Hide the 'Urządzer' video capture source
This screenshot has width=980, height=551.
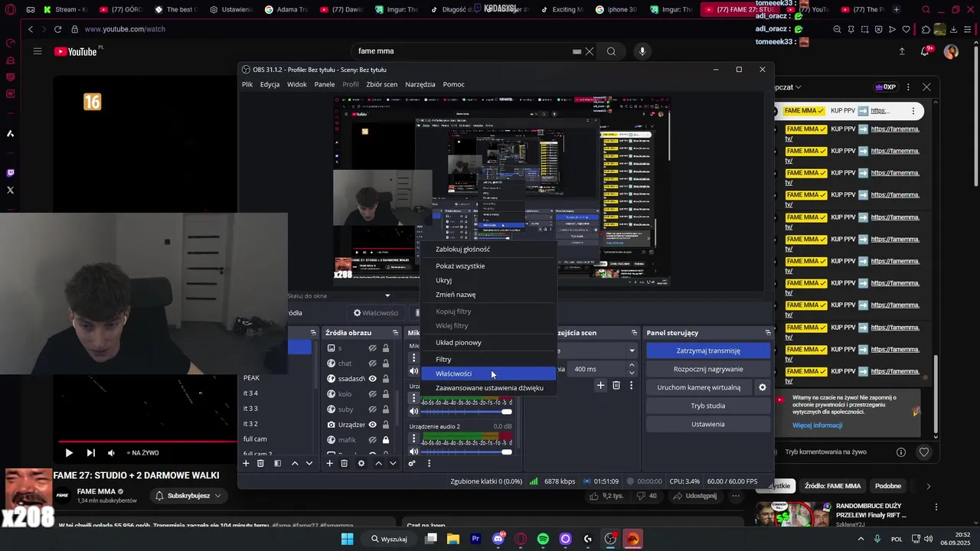[373, 425]
